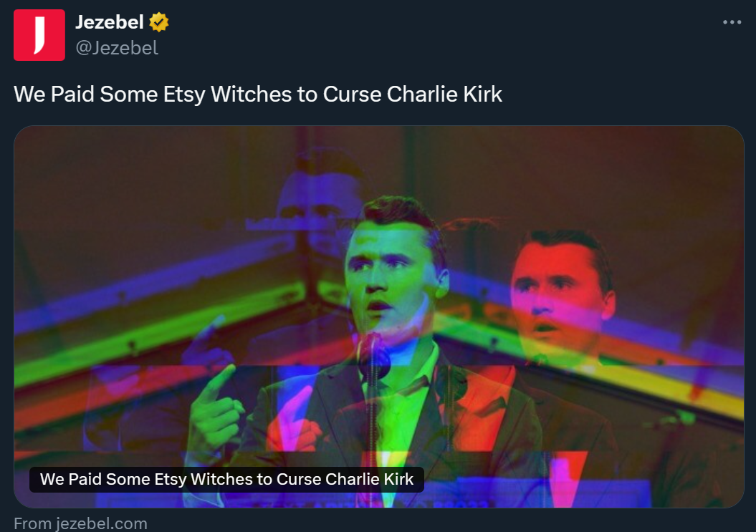Click the black caption label on card
This screenshot has height=532, width=756.
(x=226, y=480)
